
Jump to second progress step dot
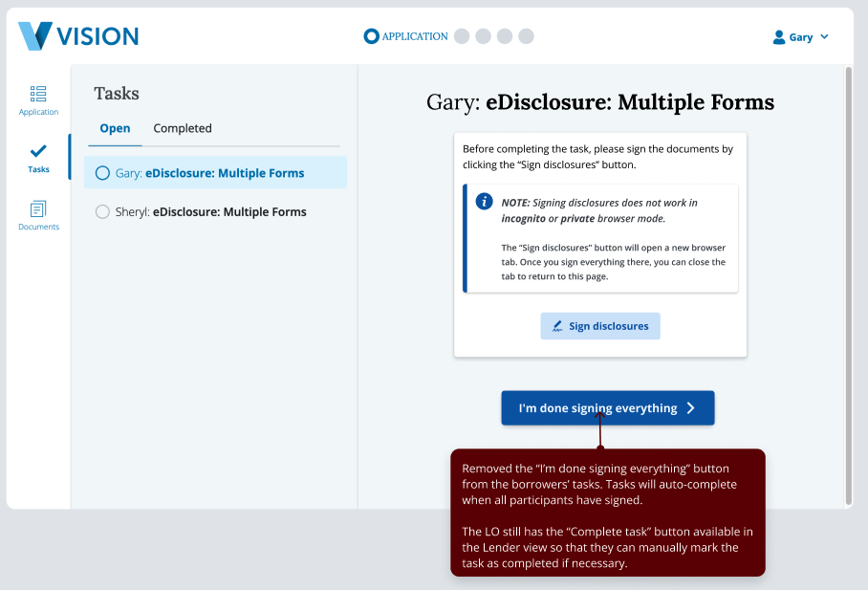pos(483,36)
